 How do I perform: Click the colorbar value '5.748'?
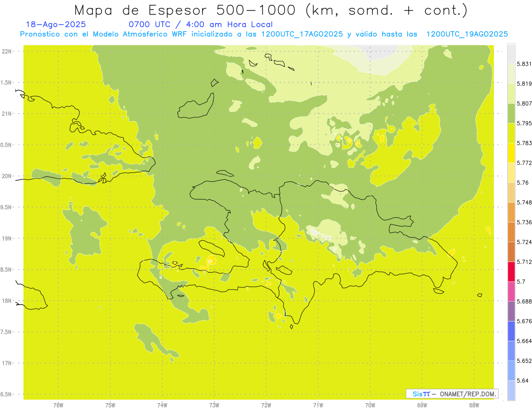(524, 203)
